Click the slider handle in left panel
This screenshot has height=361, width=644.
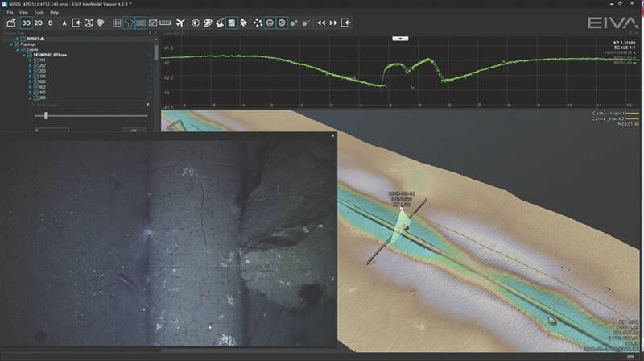46,116
